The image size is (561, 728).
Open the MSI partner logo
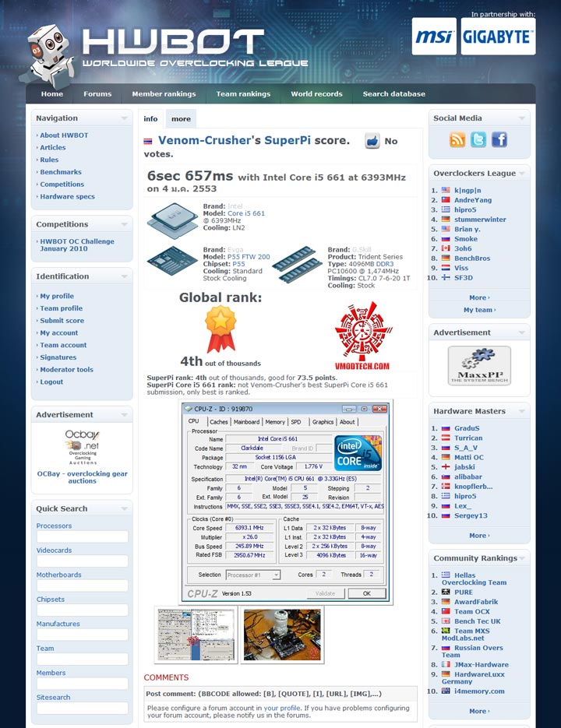click(434, 37)
